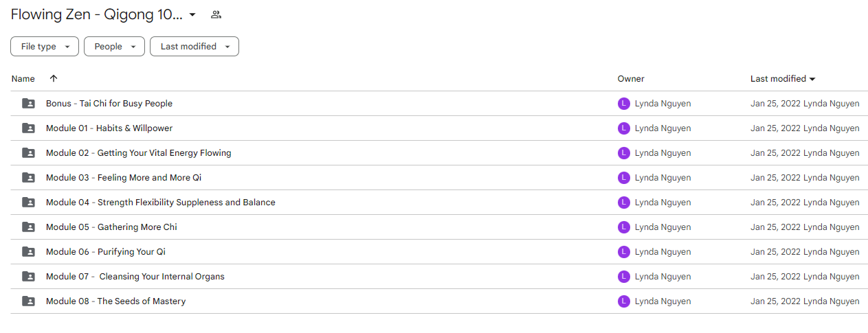Expand the File type filter

[x=45, y=47]
